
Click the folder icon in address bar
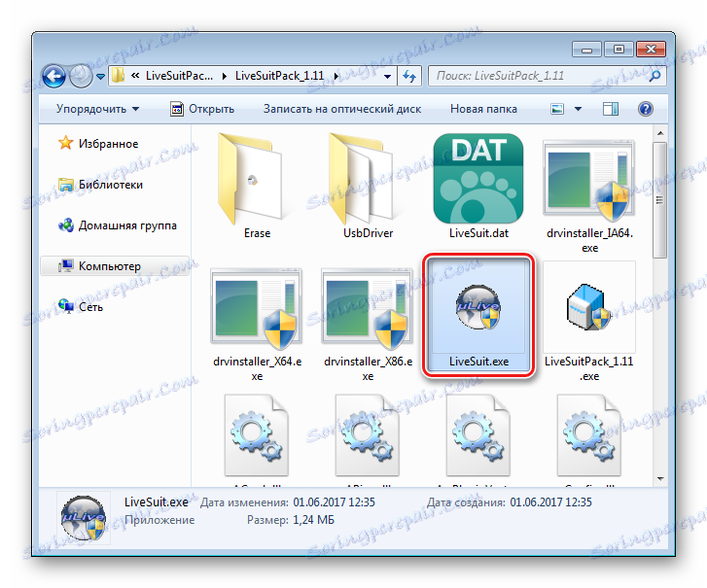point(118,75)
